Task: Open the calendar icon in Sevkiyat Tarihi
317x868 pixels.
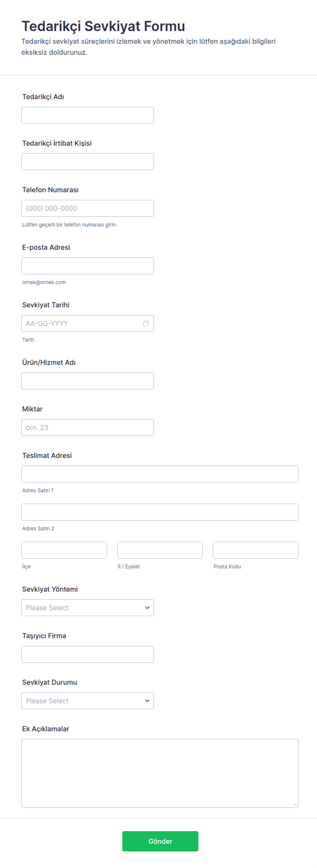Action: coord(146,323)
